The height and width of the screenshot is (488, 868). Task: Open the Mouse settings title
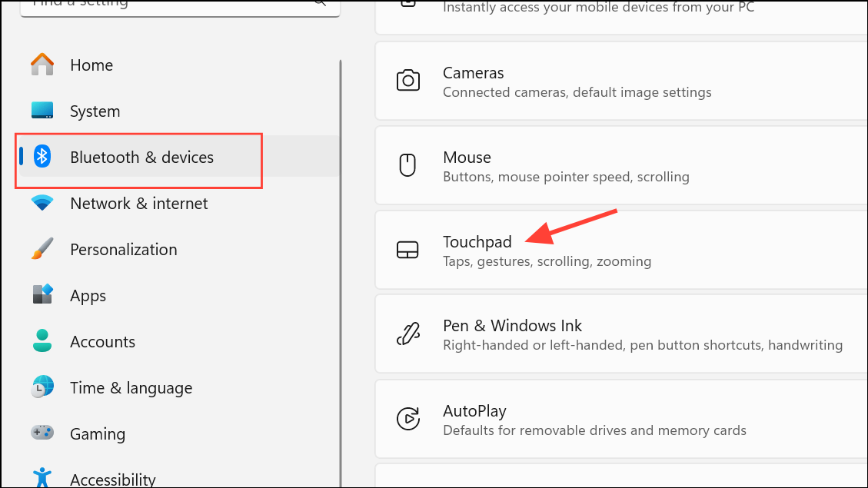[x=467, y=157]
